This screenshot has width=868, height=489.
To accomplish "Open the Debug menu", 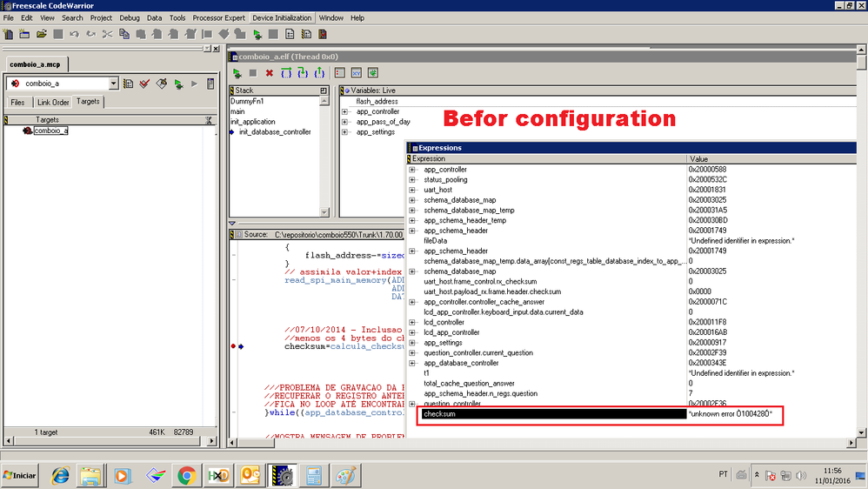I will pos(130,17).
